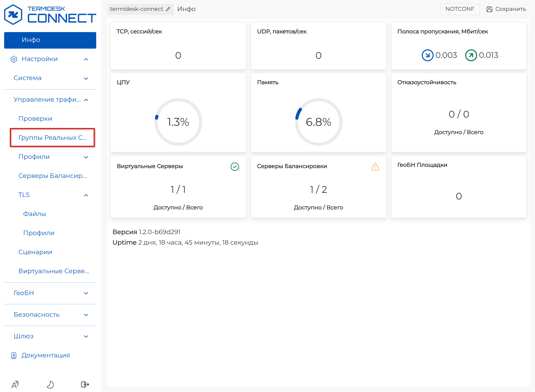Toggle dark mode with the moon icon
This screenshot has height=392, width=535.
pos(50,385)
